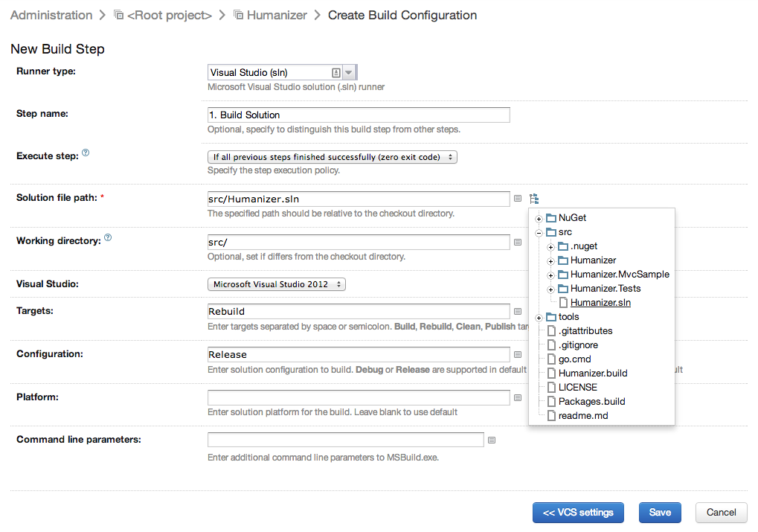Focus the Targets input field
758x532 pixels.
(x=359, y=312)
